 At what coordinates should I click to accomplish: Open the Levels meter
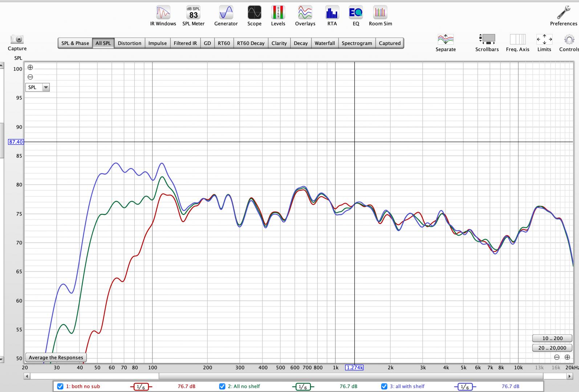coord(278,16)
